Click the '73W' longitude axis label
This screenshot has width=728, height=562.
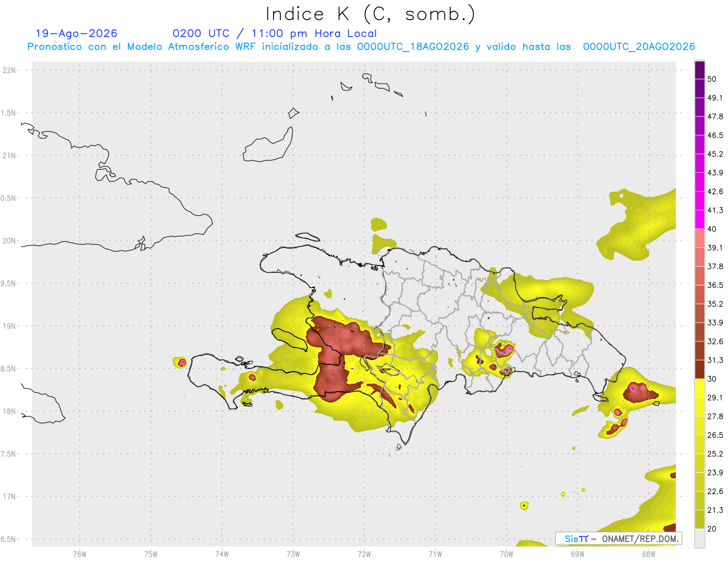pos(293,553)
